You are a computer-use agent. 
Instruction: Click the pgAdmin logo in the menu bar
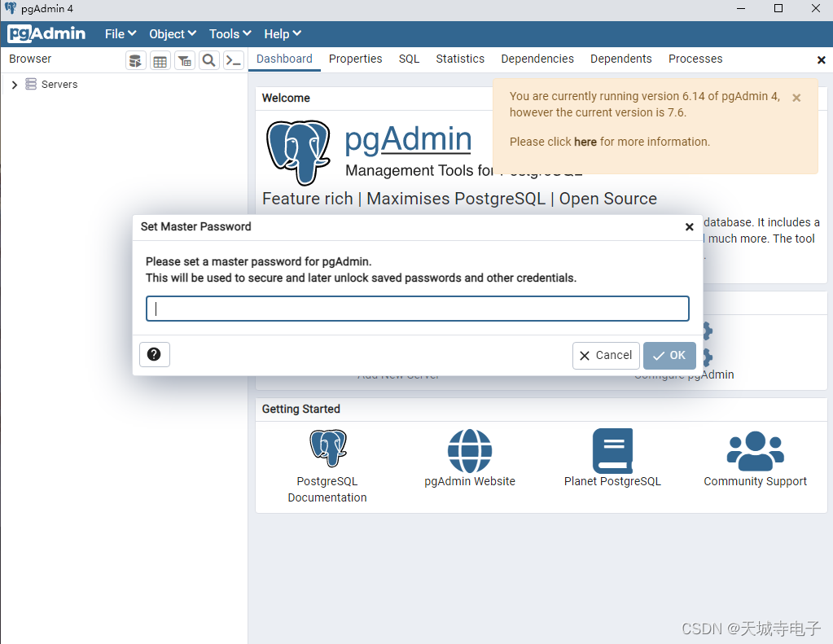point(46,33)
